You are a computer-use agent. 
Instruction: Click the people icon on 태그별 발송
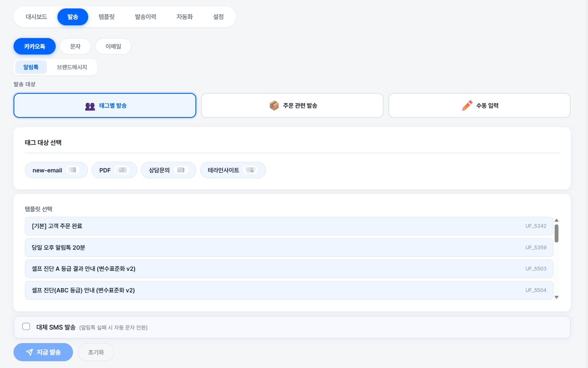click(90, 106)
